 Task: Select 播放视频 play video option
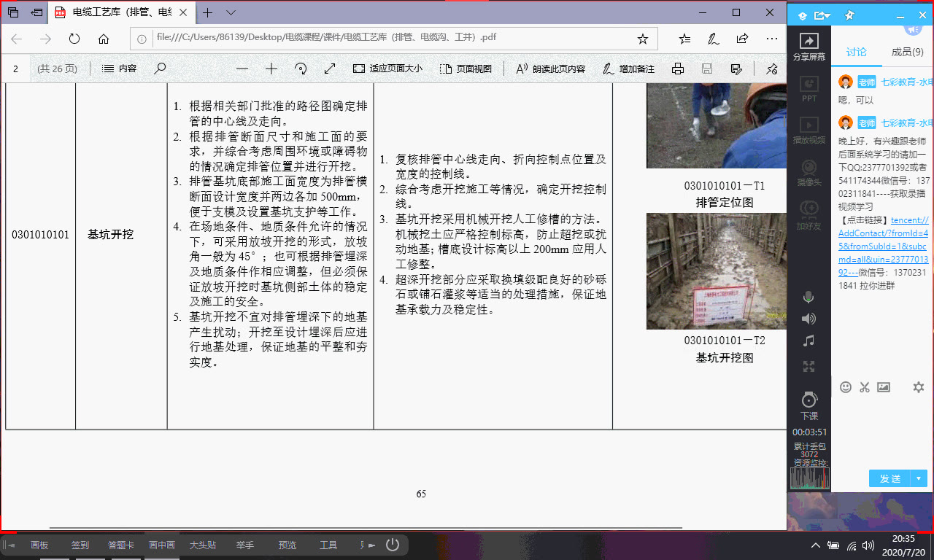(808, 131)
